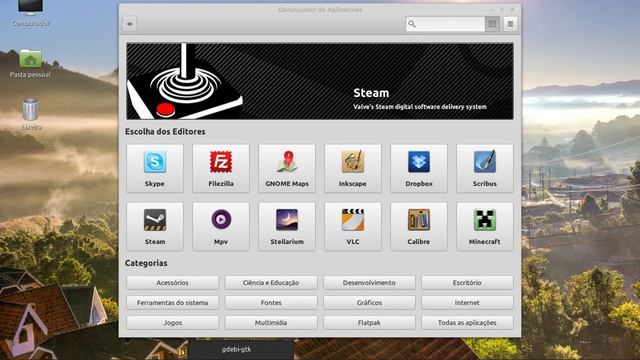Select the Lixeira trash desktop icon
This screenshot has width=640, height=360.
[x=31, y=113]
